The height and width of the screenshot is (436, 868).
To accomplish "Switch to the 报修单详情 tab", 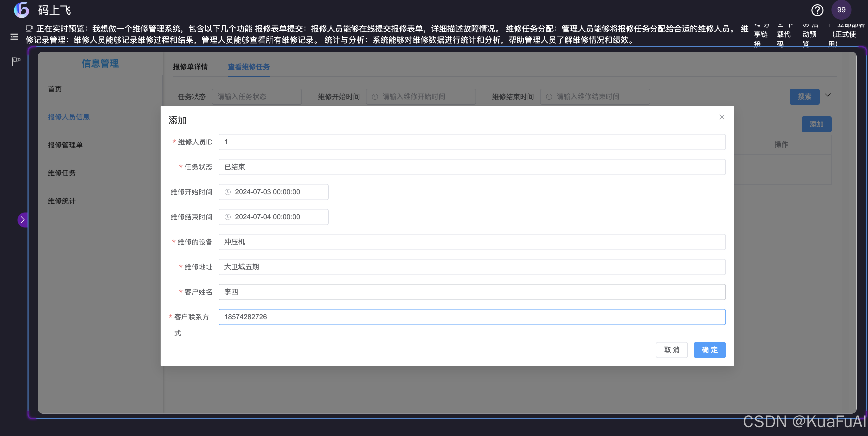I will pyautogui.click(x=190, y=67).
